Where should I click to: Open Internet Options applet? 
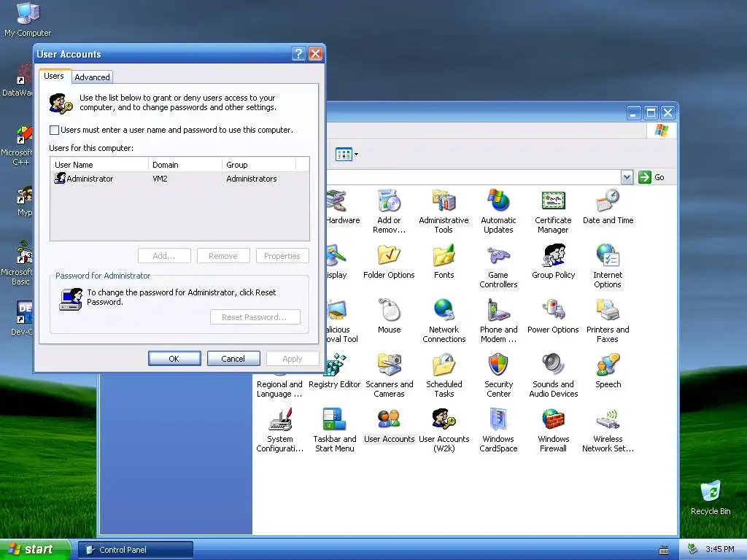coord(608,266)
